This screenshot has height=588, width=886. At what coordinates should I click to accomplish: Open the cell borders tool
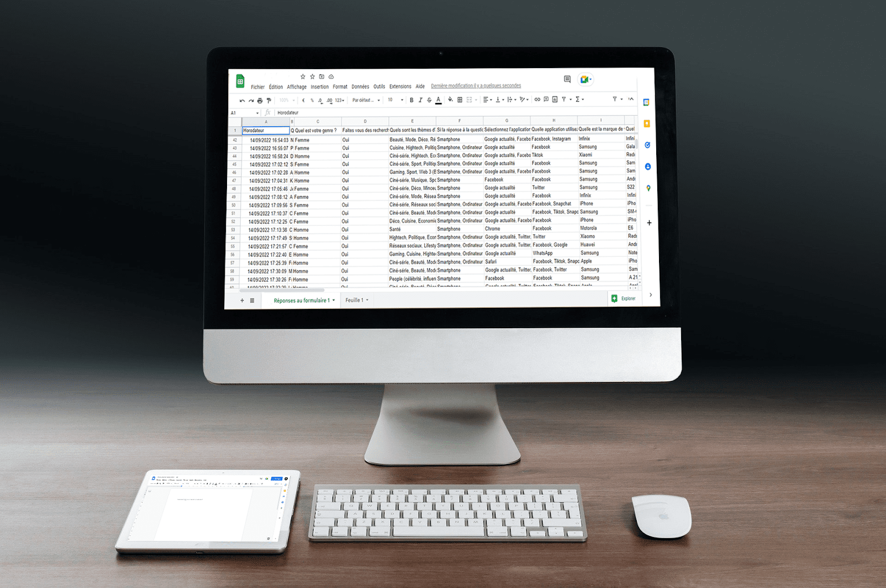point(460,100)
